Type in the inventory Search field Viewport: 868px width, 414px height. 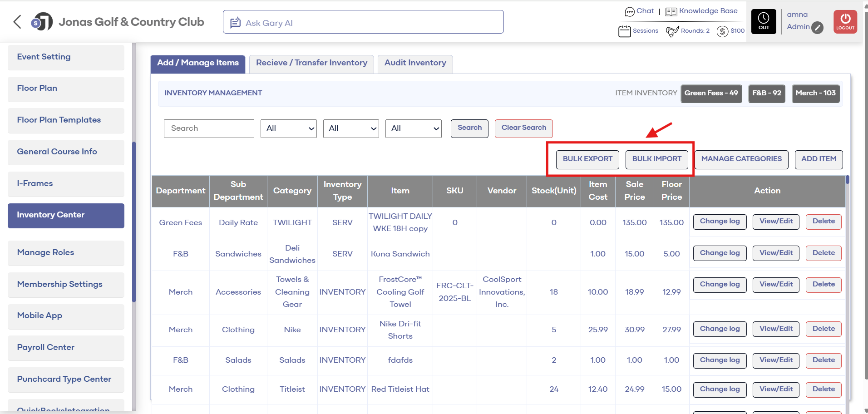pyautogui.click(x=209, y=128)
